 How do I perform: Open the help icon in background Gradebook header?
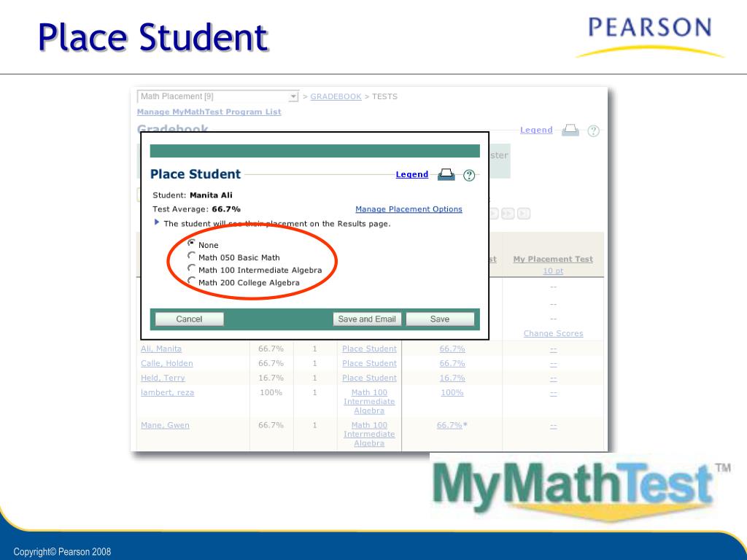(593, 131)
